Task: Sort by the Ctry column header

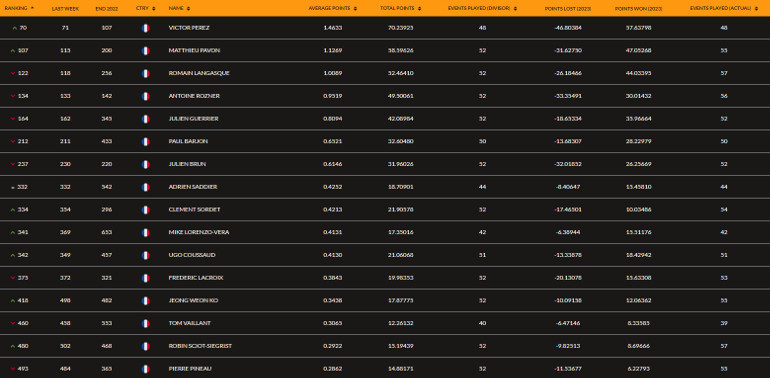Action: [x=145, y=8]
